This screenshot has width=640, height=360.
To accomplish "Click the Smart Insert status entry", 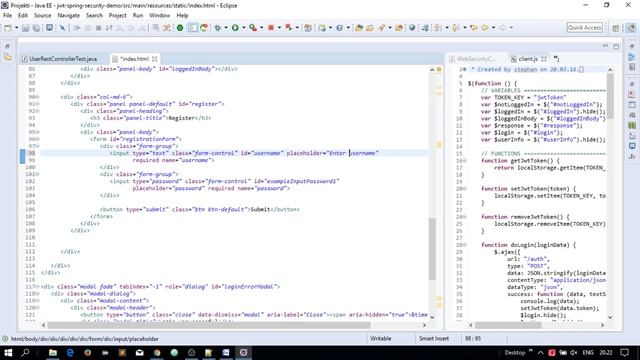I will coord(434,339).
